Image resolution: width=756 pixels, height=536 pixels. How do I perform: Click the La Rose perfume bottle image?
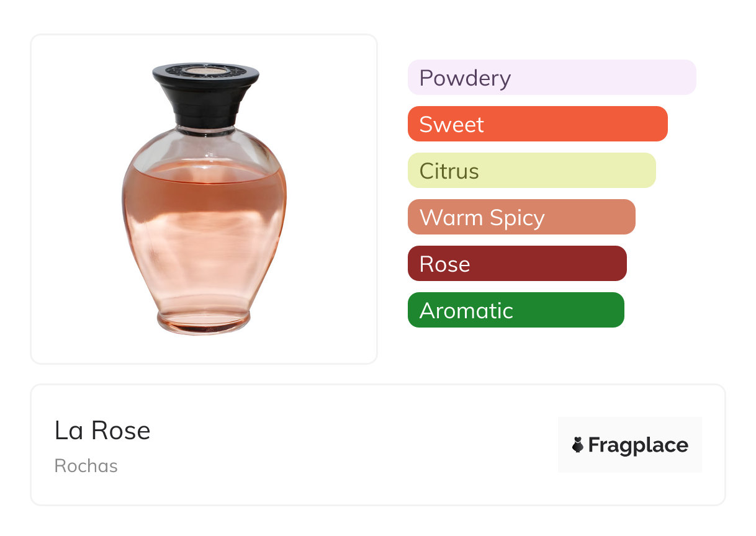click(x=204, y=199)
